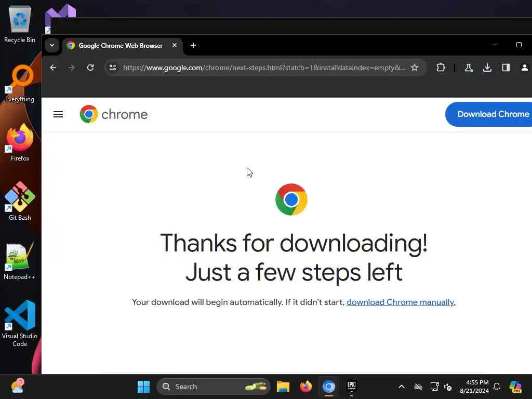Expand the tab search dropdown
The image size is (532, 399).
pos(52,45)
